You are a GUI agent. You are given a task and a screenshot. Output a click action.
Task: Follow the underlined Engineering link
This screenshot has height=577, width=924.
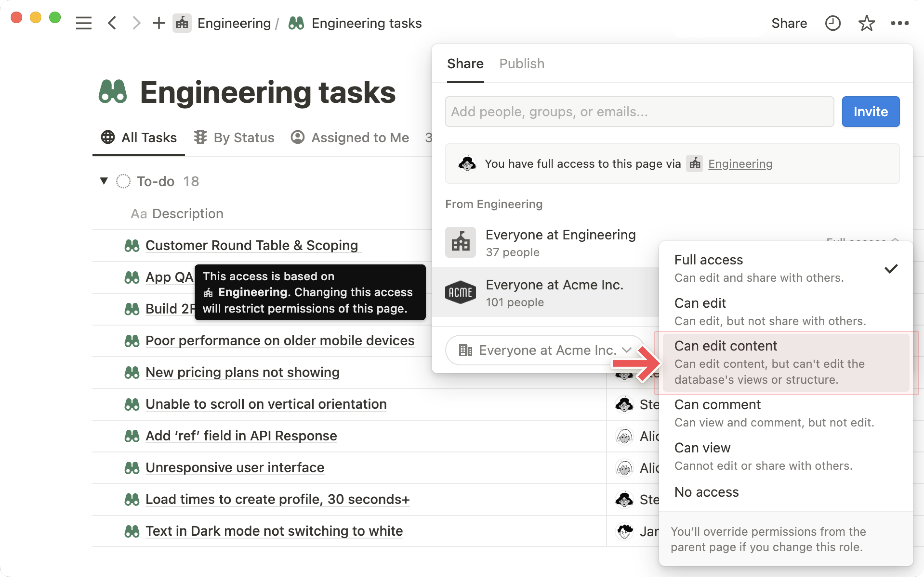(740, 164)
